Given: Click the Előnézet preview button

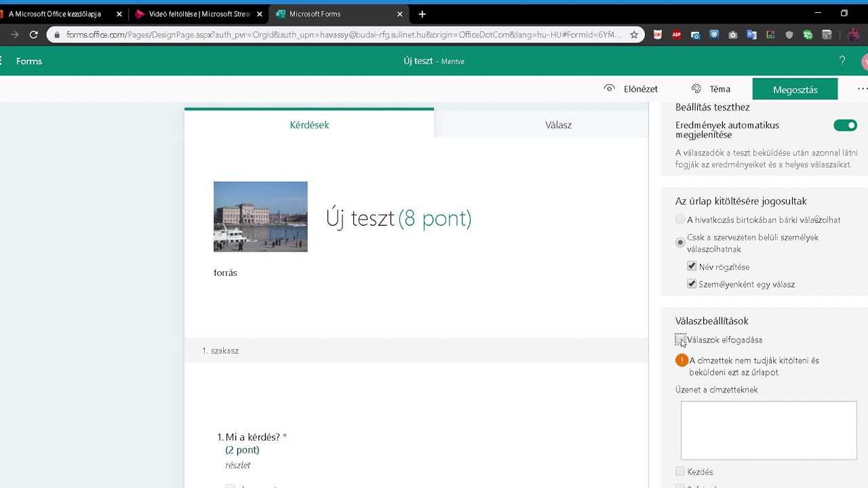Looking at the screenshot, I should pyautogui.click(x=631, y=89).
